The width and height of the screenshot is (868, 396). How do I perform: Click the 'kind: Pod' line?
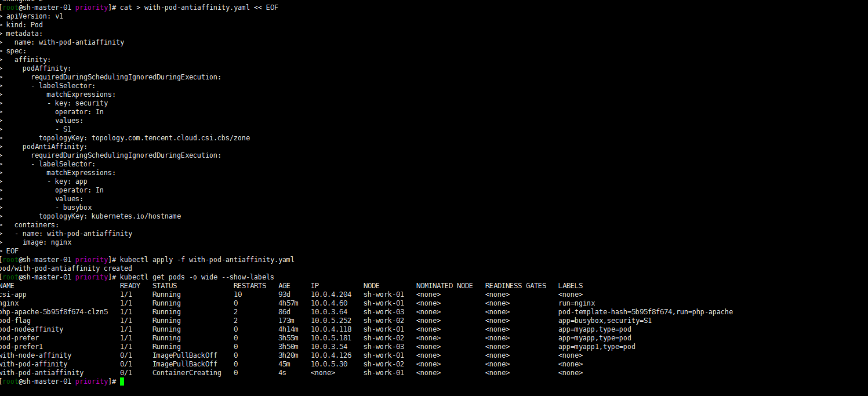pyautogui.click(x=24, y=25)
